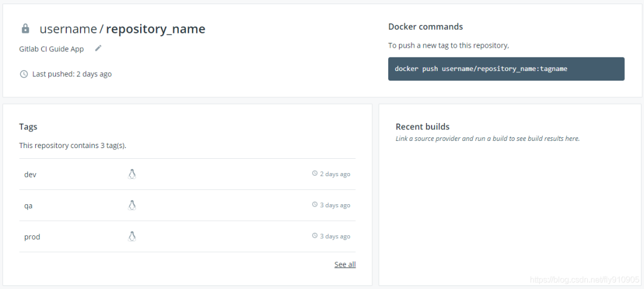The height and width of the screenshot is (289, 644).
Task: Click the Recent builds heading
Action: click(422, 127)
